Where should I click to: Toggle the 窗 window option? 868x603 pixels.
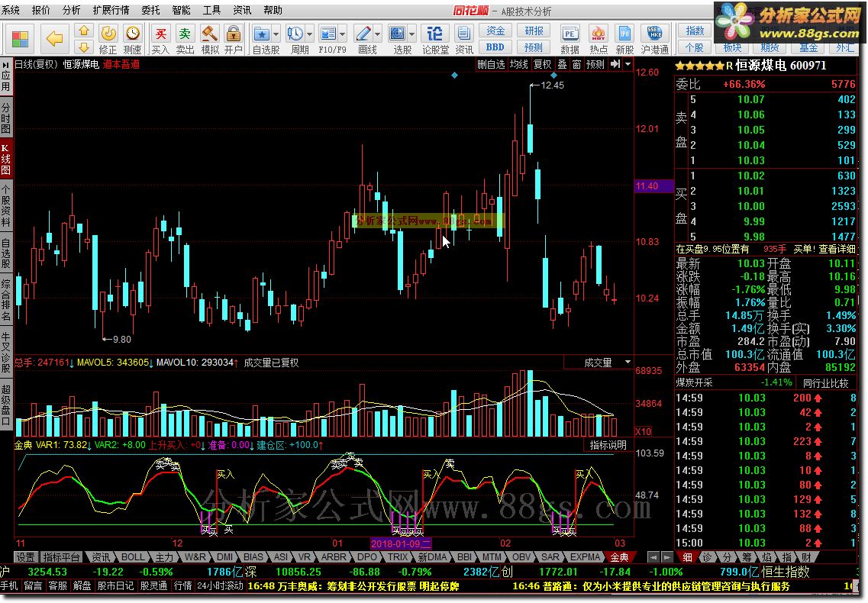click(577, 64)
